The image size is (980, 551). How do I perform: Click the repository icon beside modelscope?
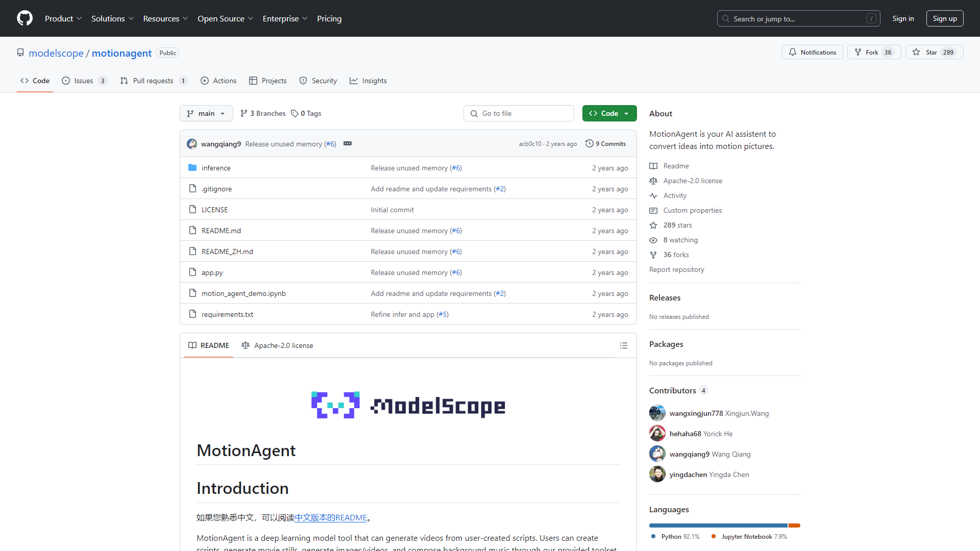tap(20, 53)
